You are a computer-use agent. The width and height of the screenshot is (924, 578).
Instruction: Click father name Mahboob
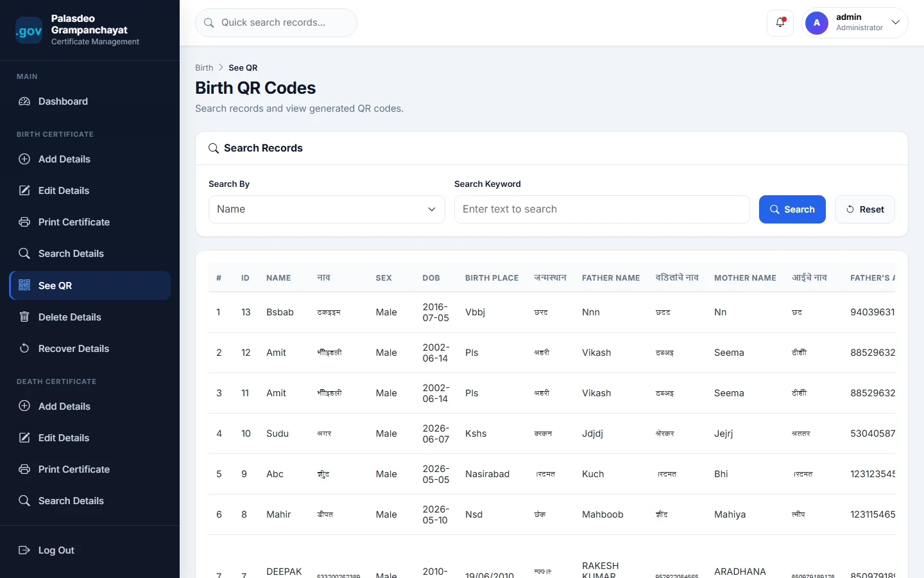tap(603, 514)
